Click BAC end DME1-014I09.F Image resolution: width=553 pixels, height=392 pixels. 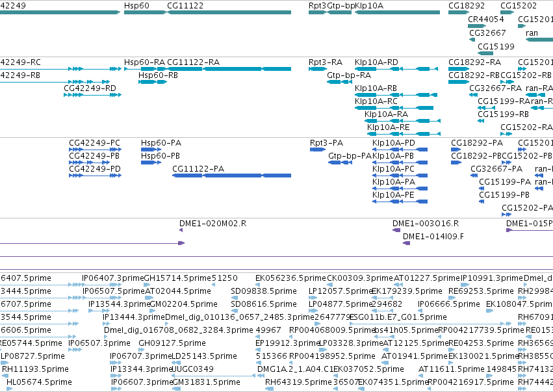point(406,243)
